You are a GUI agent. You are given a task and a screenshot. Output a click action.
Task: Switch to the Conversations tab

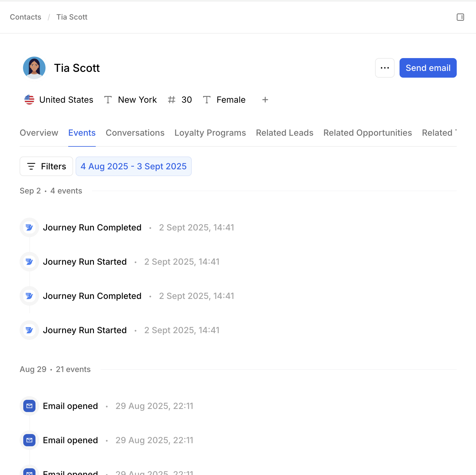point(135,133)
